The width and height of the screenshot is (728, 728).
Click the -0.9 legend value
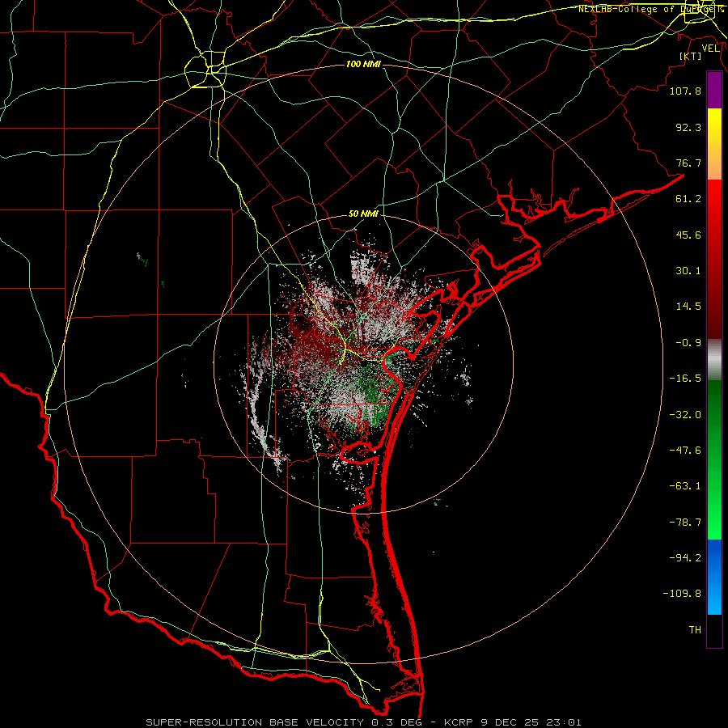tap(688, 343)
